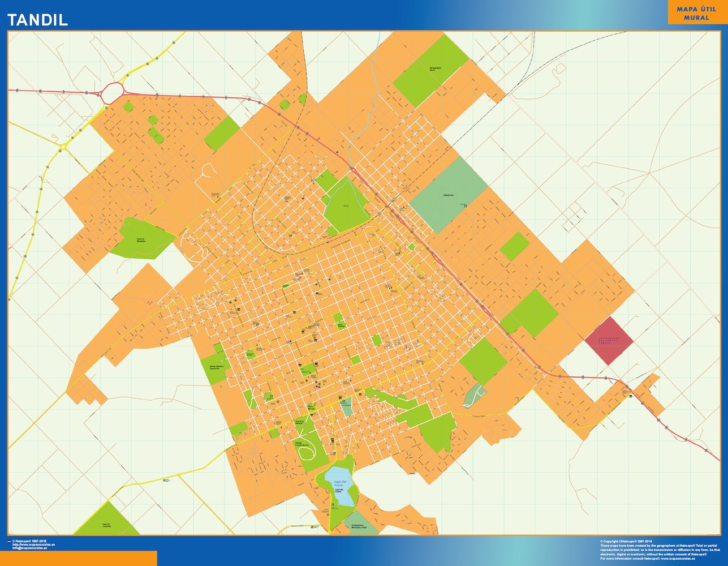Click the green Cerro area at the bottom-left edge

[106, 522]
